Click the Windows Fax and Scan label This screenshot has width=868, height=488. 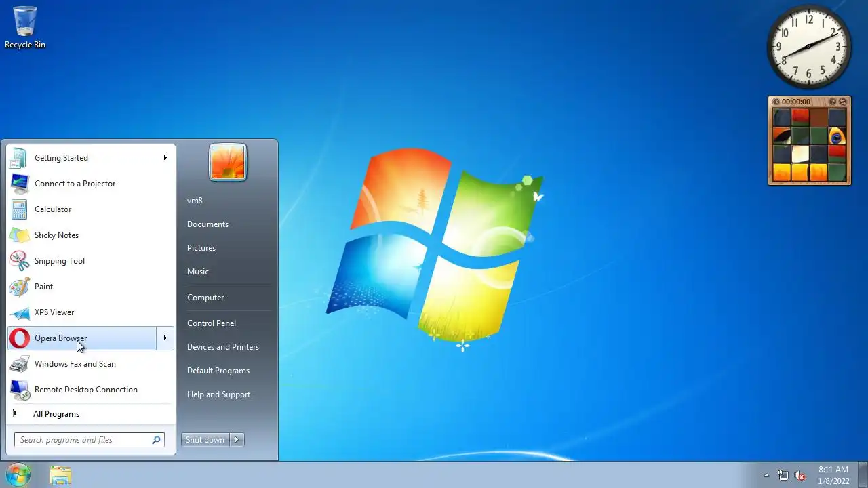click(75, 364)
